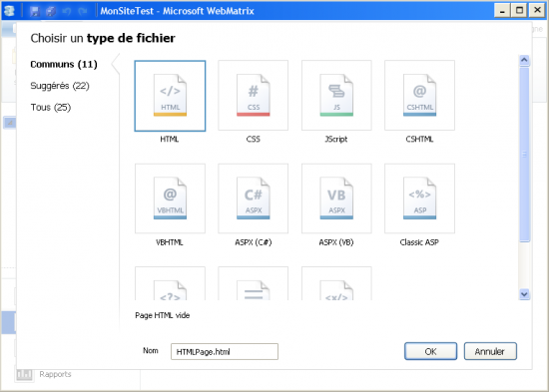The height and width of the screenshot is (392, 549).
Task: Select the ASPX (C#) file type
Action: click(x=254, y=198)
